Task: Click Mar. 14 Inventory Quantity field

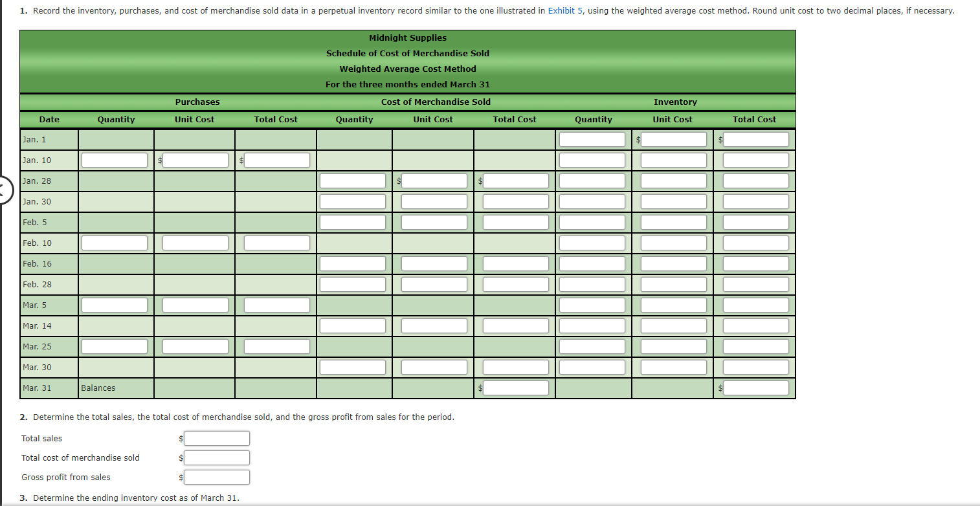Action: pyautogui.click(x=592, y=325)
